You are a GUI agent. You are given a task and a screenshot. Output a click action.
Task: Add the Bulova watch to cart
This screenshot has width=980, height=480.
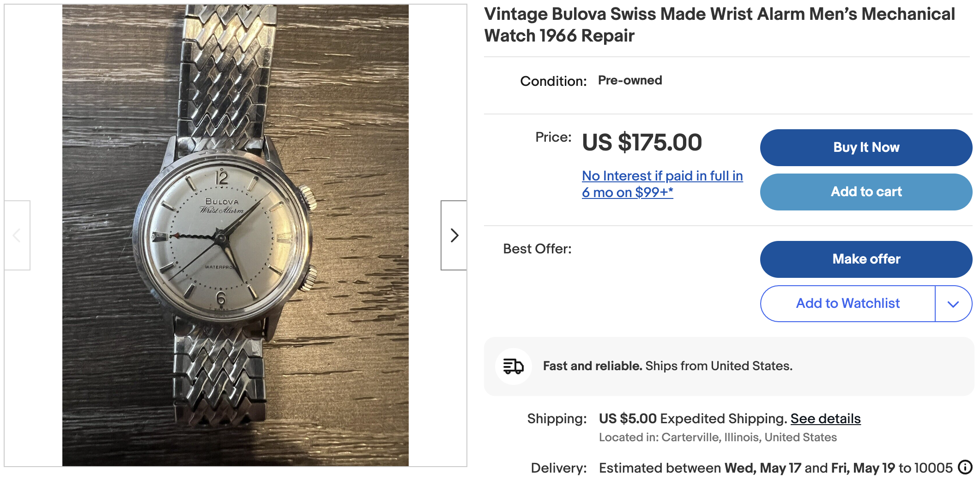pos(866,192)
